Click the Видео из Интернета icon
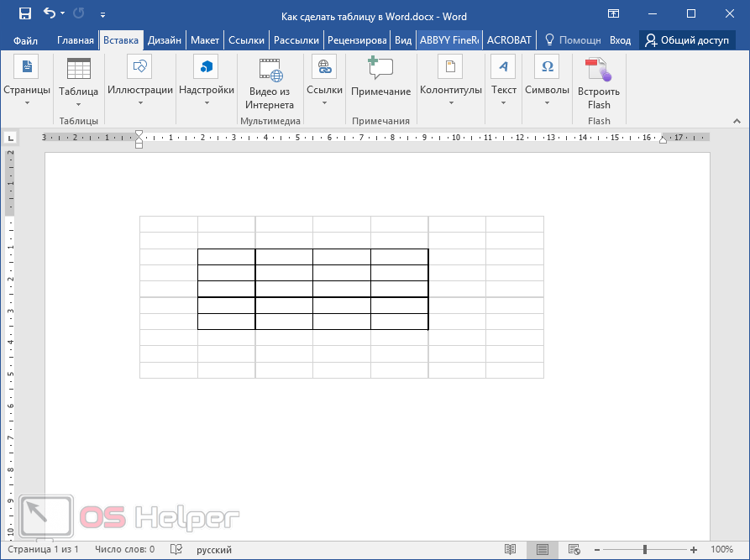Screen dimensions: 750x560 click(x=270, y=70)
